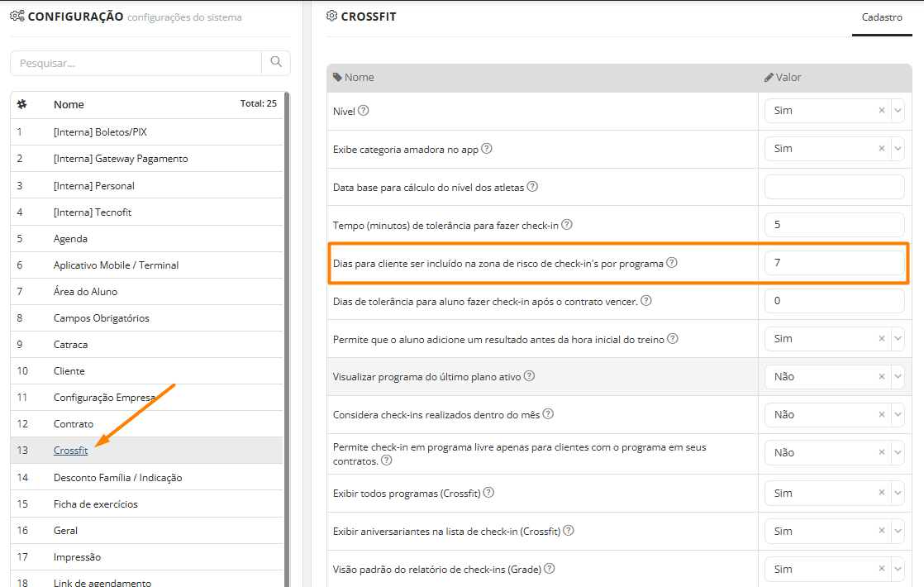Expand Visualizar programa último plano dropdown
924x587 pixels.
[898, 377]
